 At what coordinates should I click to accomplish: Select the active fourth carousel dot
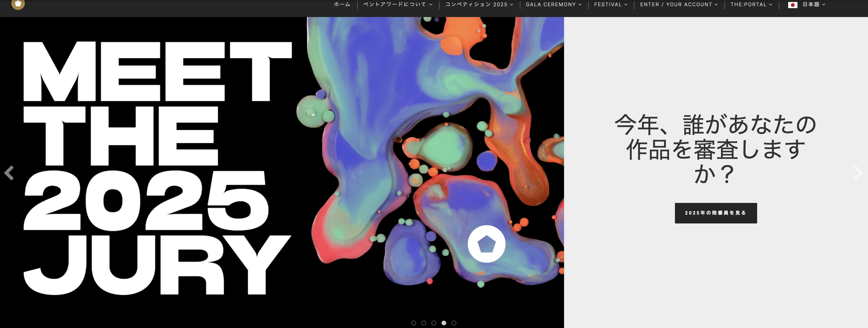tap(444, 323)
